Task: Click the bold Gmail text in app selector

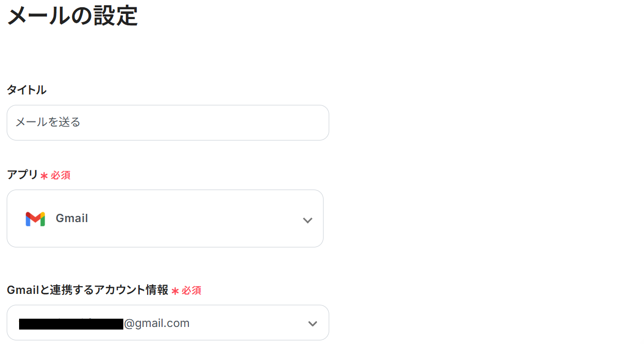Action: [72, 218]
